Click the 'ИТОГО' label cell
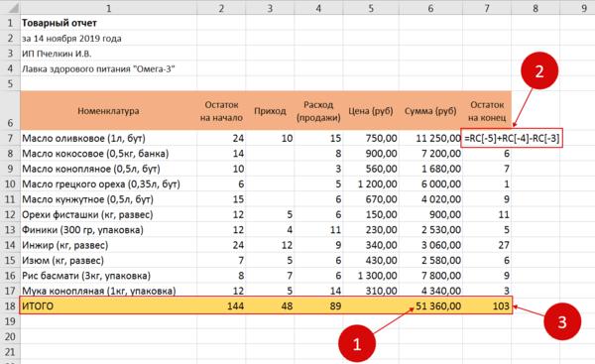595x364 pixels. coord(108,305)
